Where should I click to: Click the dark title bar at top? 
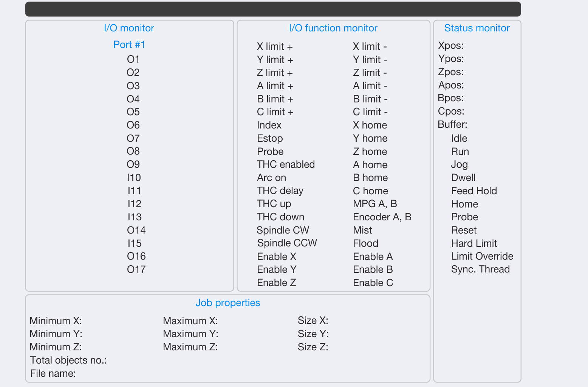coord(273,9)
